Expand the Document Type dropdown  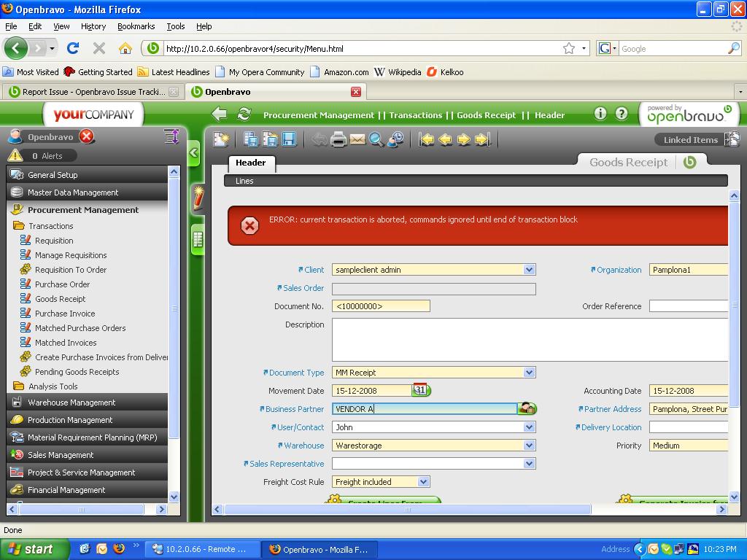pos(529,373)
